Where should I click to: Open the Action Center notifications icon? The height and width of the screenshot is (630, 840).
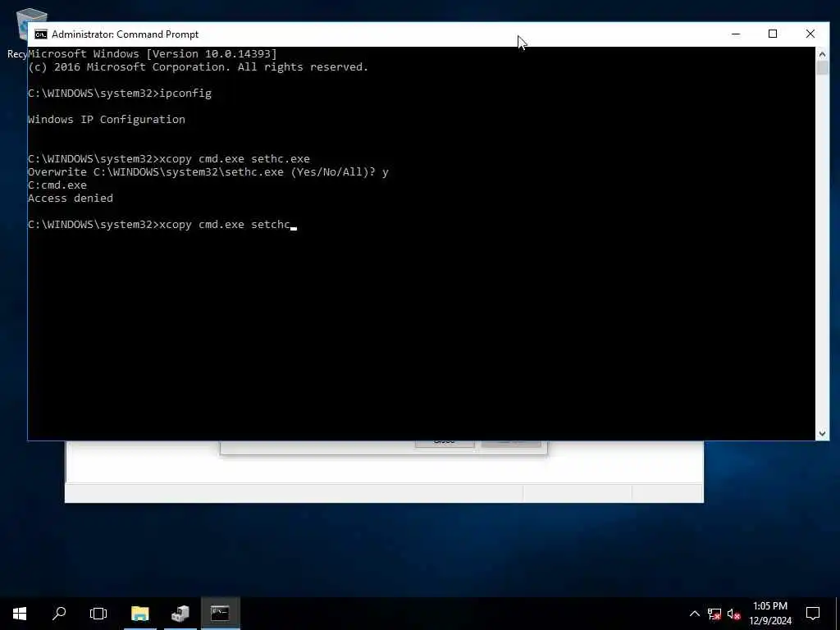813,614
